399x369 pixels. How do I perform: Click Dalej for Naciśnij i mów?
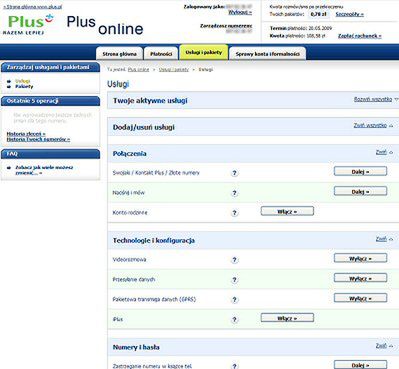(x=360, y=192)
